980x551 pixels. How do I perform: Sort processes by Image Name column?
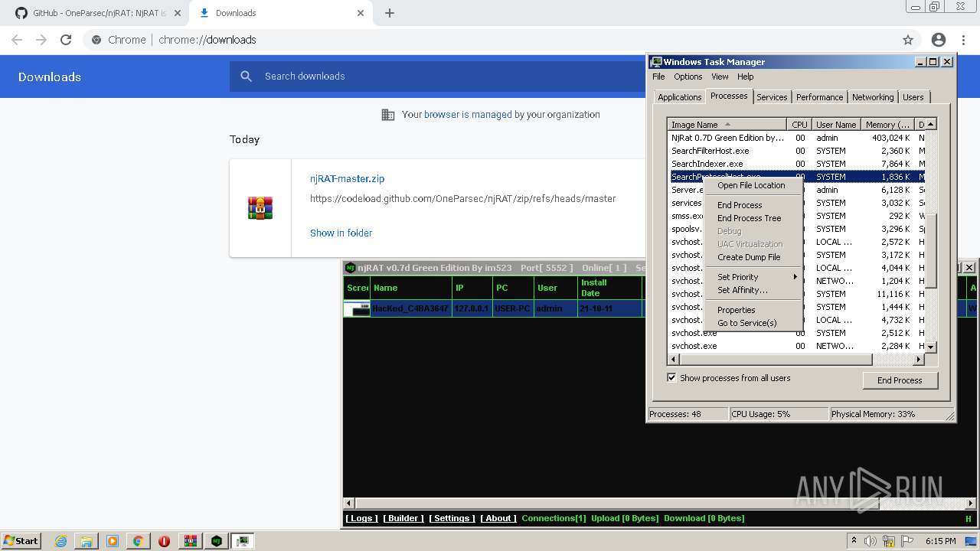(x=727, y=125)
